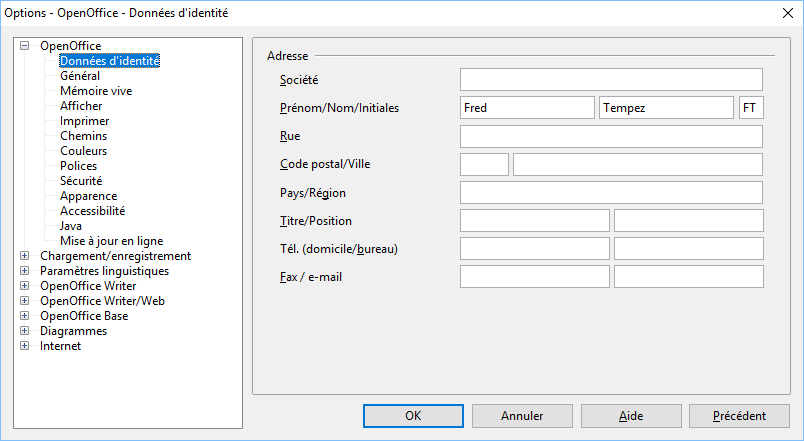Collapse the OpenOffice tree node

click(25, 46)
